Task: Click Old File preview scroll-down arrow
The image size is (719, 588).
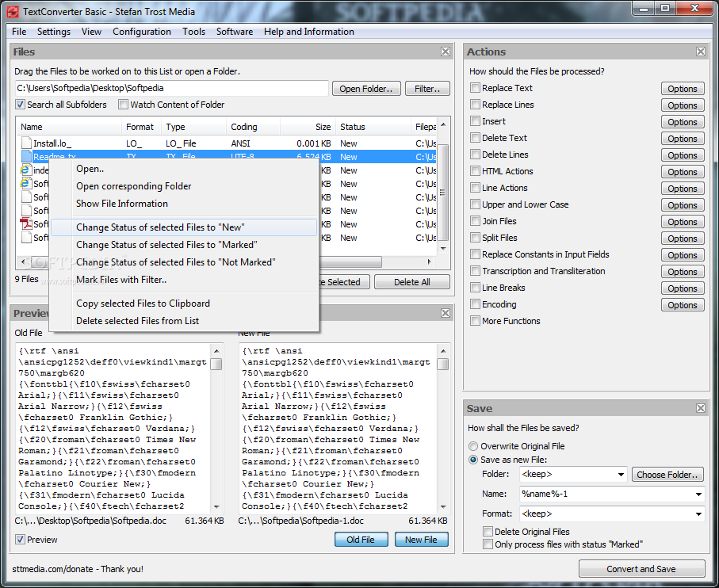Action: (x=216, y=507)
